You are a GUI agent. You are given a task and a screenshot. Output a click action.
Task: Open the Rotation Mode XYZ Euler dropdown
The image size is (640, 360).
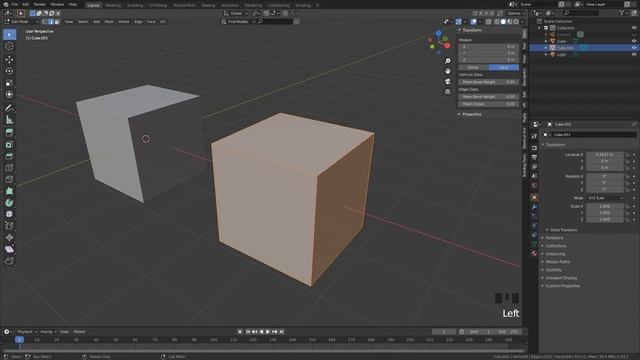(605, 198)
